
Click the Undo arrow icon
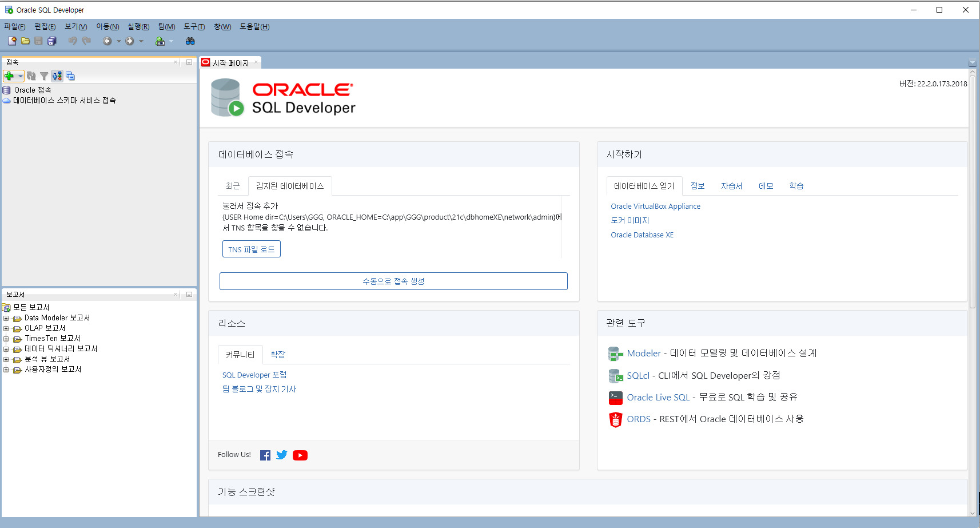click(x=73, y=41)
